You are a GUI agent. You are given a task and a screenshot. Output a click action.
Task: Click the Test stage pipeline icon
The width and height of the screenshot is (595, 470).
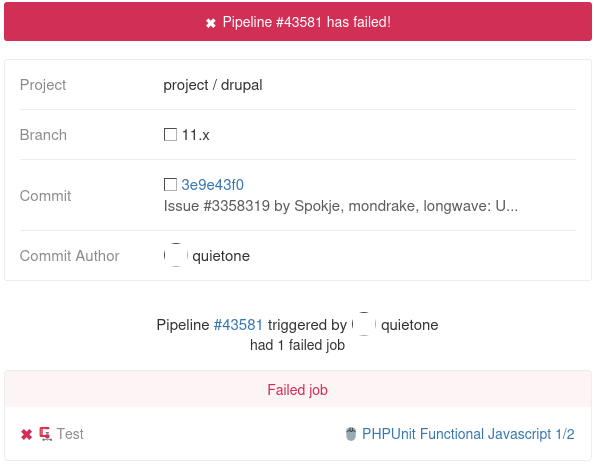(x=46, y=434)
